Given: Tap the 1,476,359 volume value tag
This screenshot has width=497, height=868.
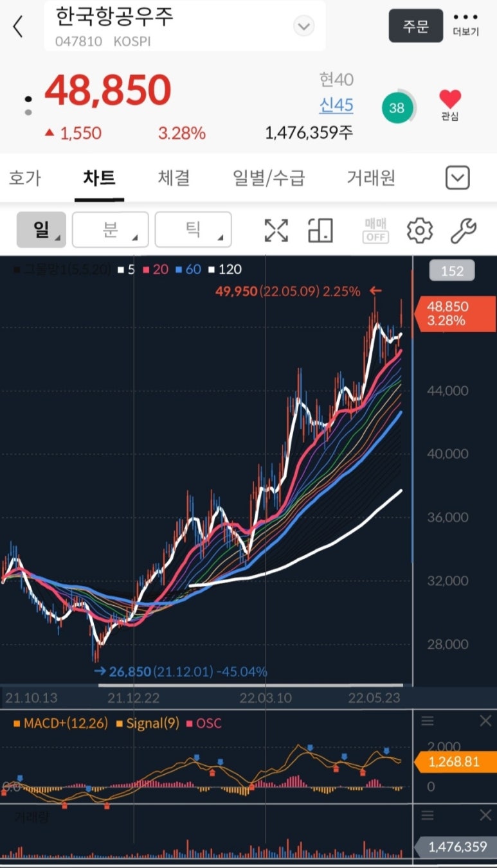Looking at the screenshot, I should [x=456, y=847].
